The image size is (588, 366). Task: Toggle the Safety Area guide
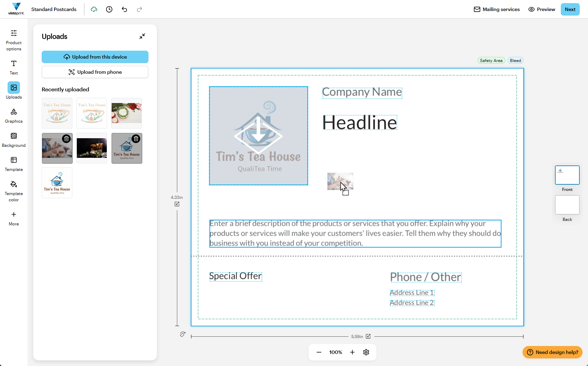[x=491, y=61]
